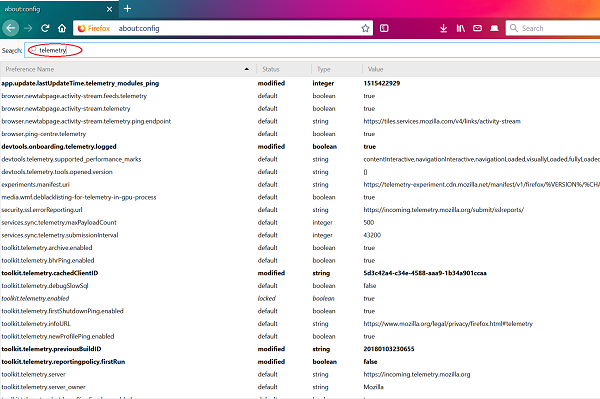
Task: Select locked toolkit.telemetry.enabled preference
Action: point(300,298)
